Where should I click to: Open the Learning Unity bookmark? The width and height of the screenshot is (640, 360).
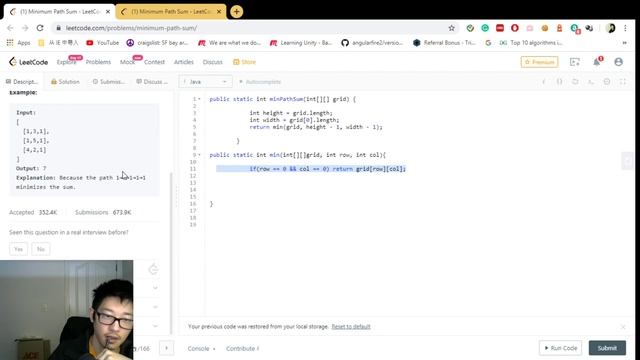[x=301, y=43]
